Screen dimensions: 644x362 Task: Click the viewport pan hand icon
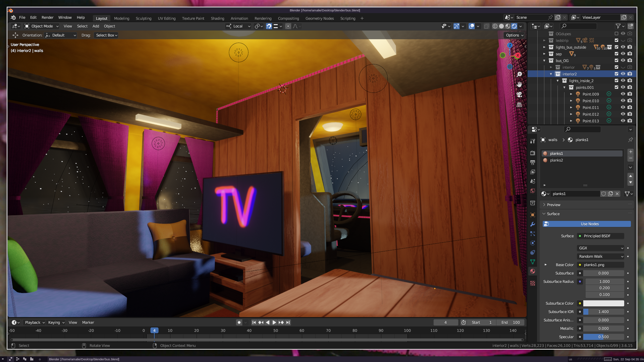(519, 84)
